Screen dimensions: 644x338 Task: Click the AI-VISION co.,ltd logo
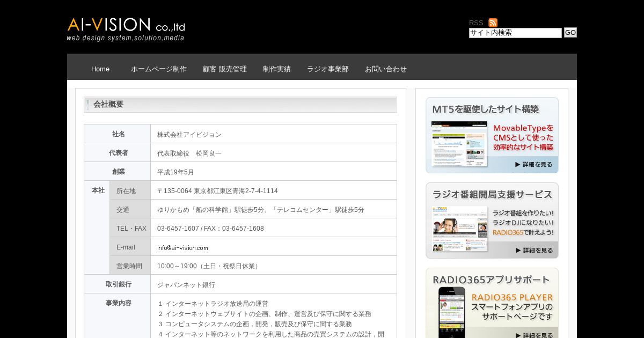(x=126, y=30)
